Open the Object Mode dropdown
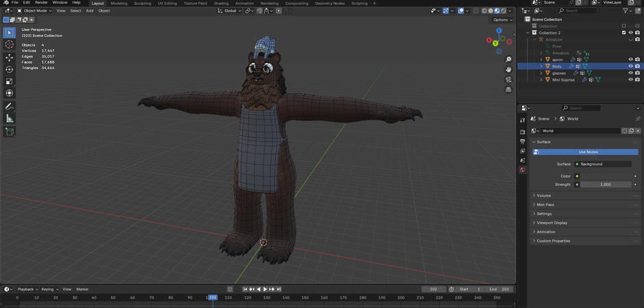 [x=34, y=11]
